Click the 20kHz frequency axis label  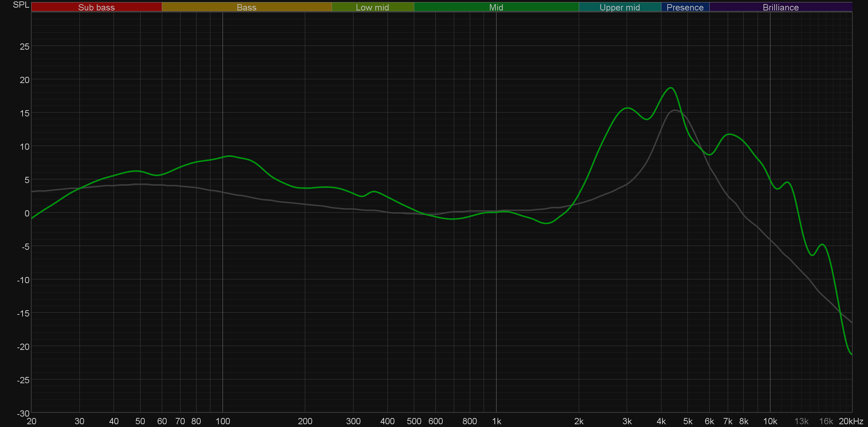point(851,421)
